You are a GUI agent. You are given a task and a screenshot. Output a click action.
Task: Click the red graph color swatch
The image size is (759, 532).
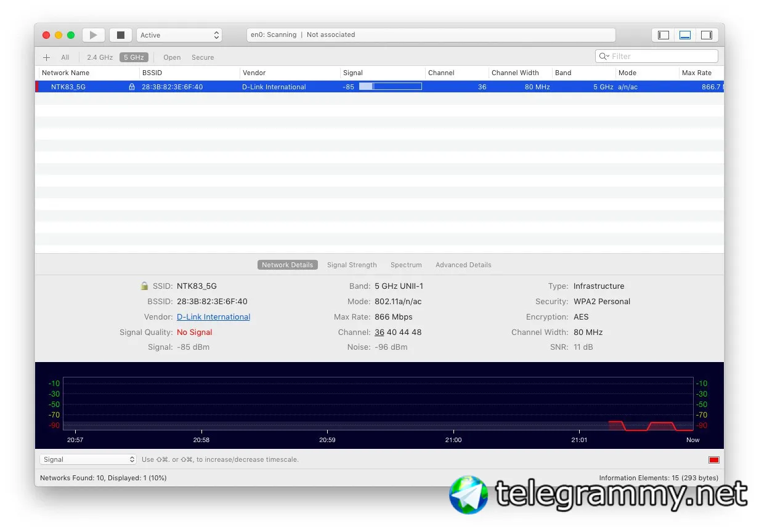[x=714, y=460]
